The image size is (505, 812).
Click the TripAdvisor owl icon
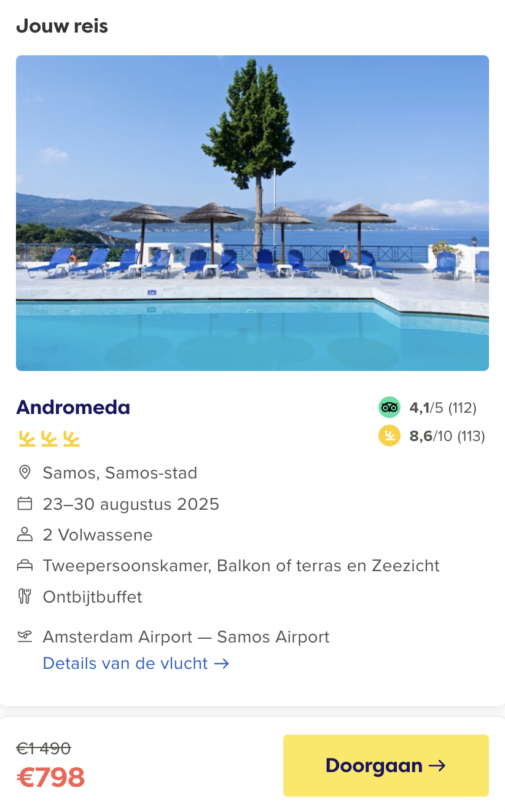[x=389, y=407]
